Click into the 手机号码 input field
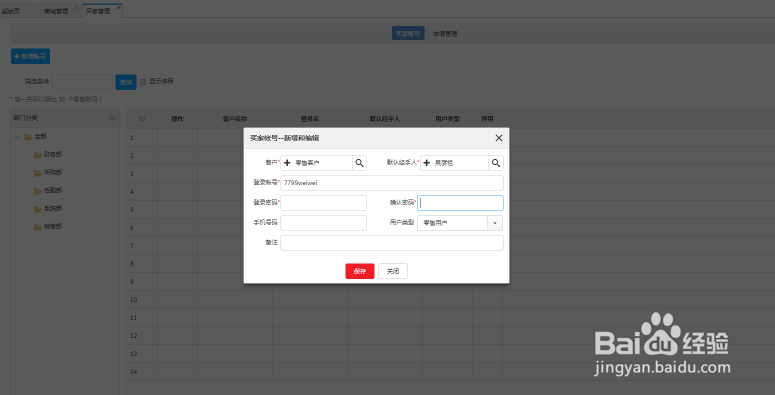 tap(323, 223)
